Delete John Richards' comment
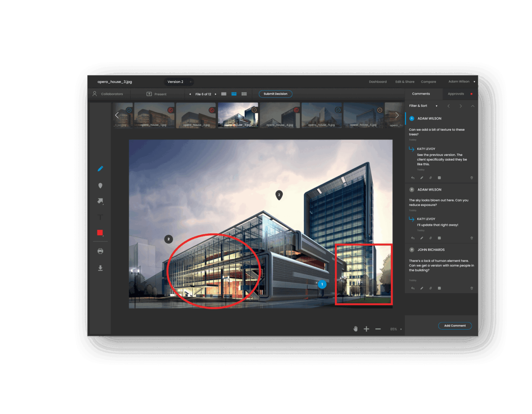Viewport: 532px width, 414px height. click(x=472, y=288)
